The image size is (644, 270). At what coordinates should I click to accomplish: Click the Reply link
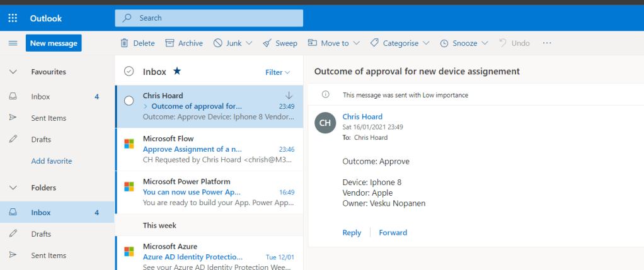point(352,232)
